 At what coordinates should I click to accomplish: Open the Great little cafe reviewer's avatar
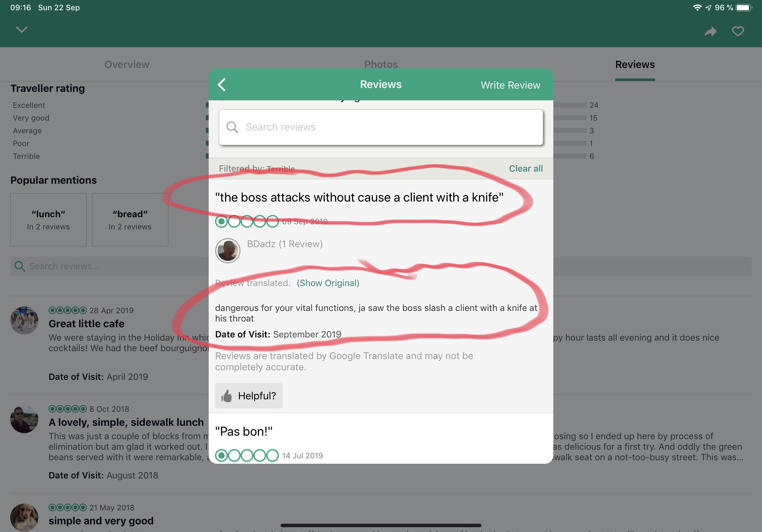[x=24, y=320]
